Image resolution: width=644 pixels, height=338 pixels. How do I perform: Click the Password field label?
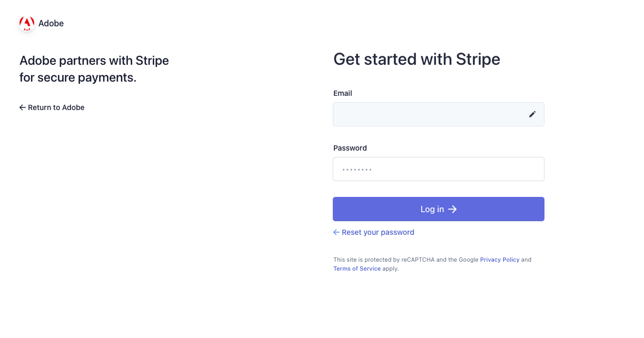coord(350,148)
